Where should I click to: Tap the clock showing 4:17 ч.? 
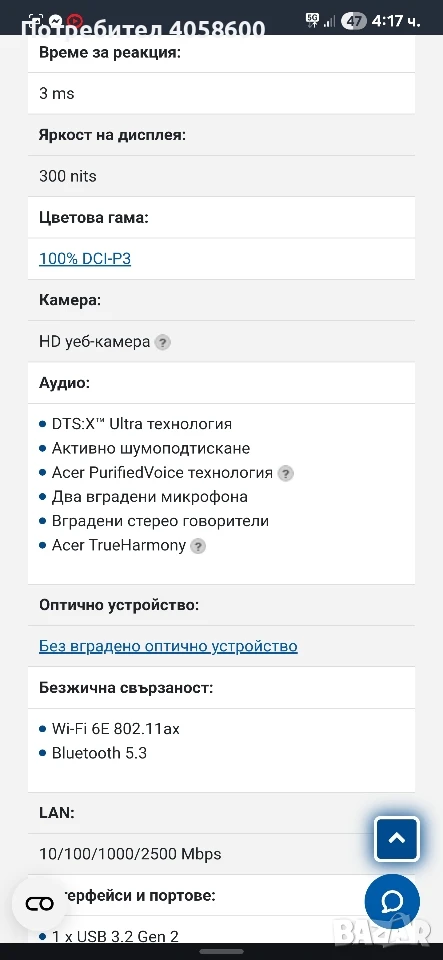pos(396,21)
